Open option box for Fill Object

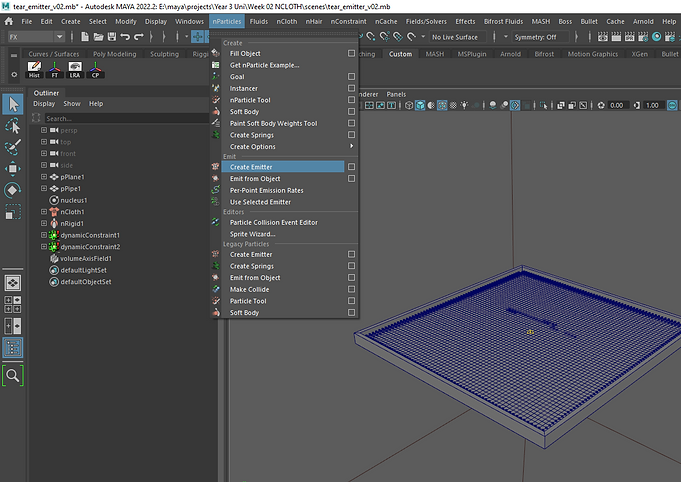click(x=351, y=53)
